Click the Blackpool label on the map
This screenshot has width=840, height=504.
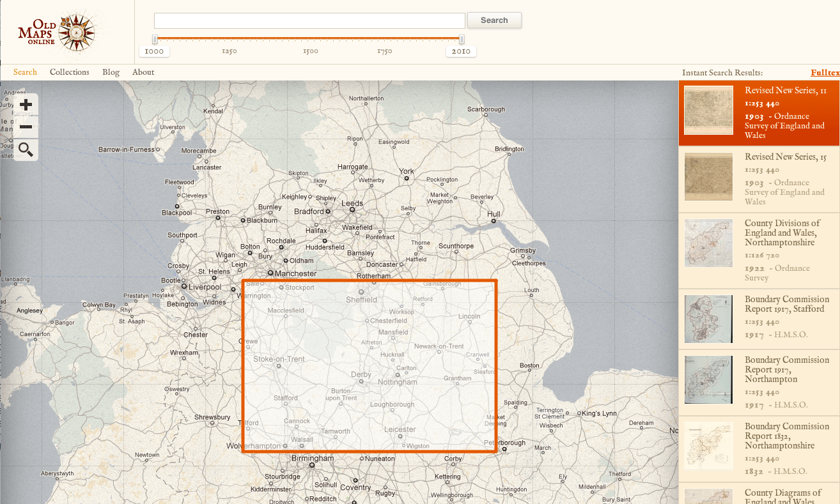[x=176, y=213]
